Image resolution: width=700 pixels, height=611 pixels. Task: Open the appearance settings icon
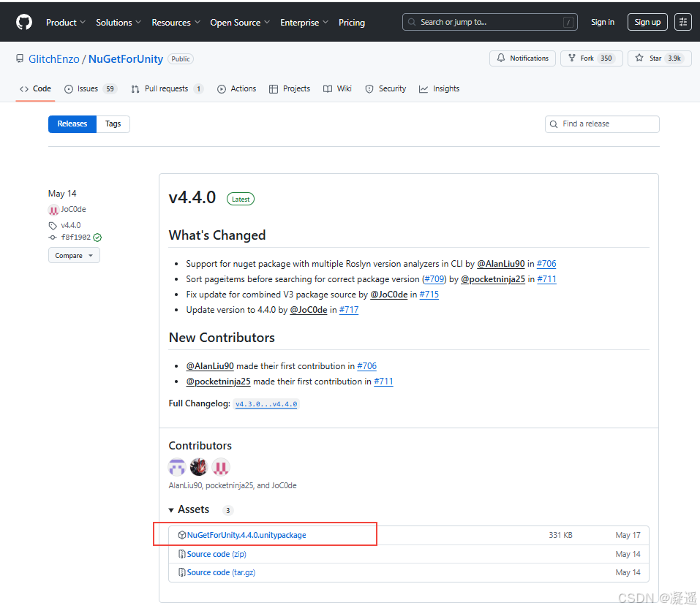click(683, 22)
